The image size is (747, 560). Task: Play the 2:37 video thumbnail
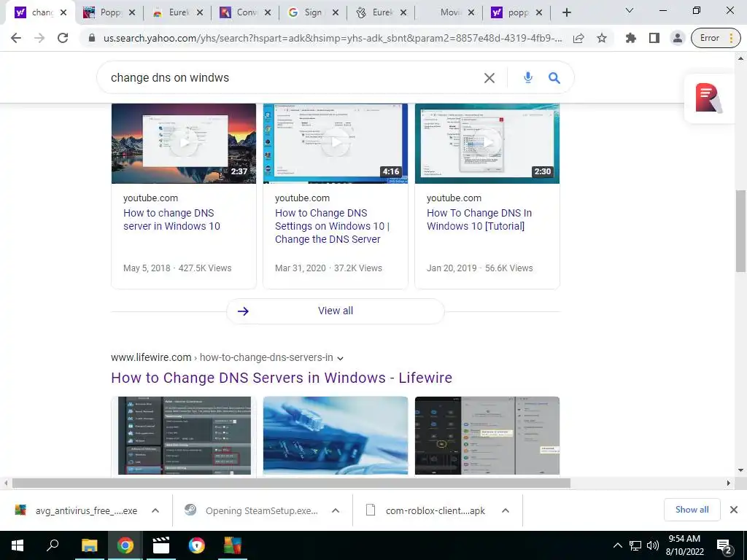183,144
